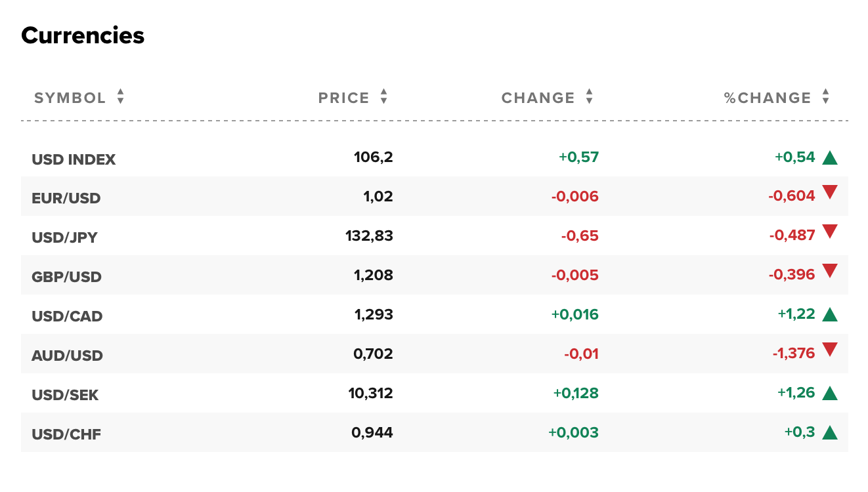Click the red down triangle for AUD/USD
This screenshot has height=492, width=868.
pyautogui.click(x=830, y=350)
